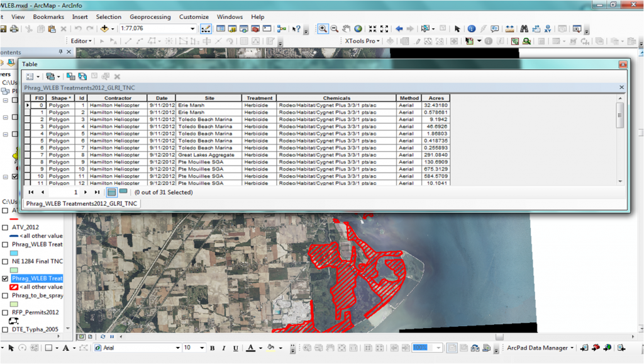The width and height of the screenshot is (644, 364).
Task: Enable the ATV_2012 layer checkbox
Action: tap(5, 227)
